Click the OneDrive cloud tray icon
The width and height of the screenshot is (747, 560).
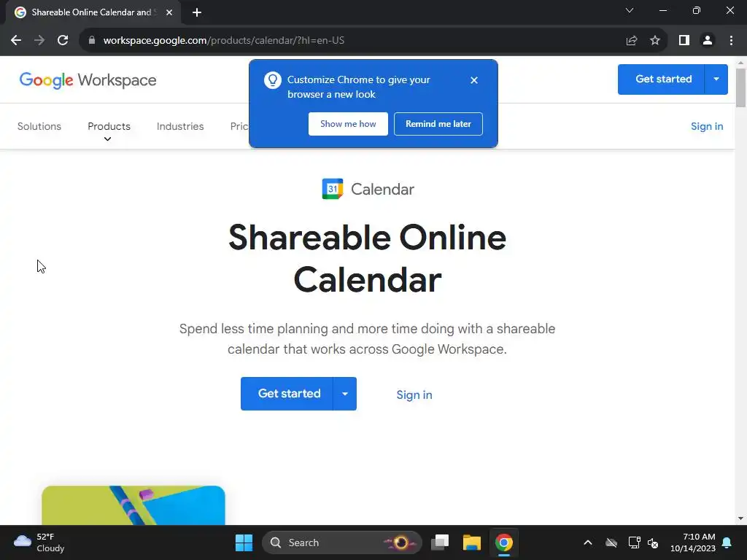click(x=611, y=542)
